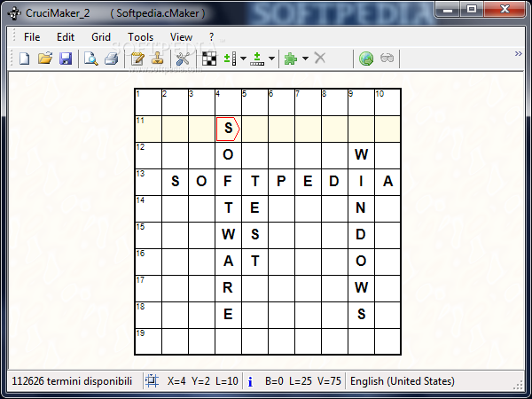The height and width of the screenshot is (399, 532).
Task: Print the crossword grid
Action: [x=112, y=59]
